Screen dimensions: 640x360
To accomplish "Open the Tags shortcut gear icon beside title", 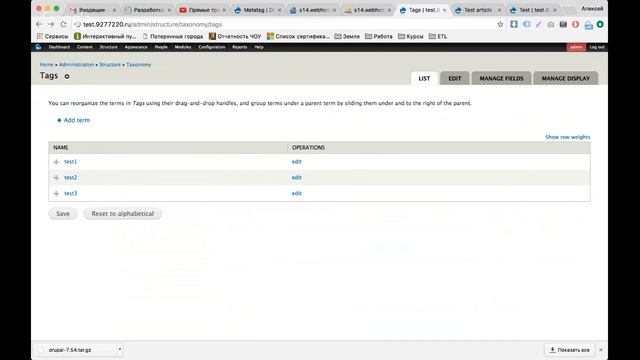I will click(67, 76).
